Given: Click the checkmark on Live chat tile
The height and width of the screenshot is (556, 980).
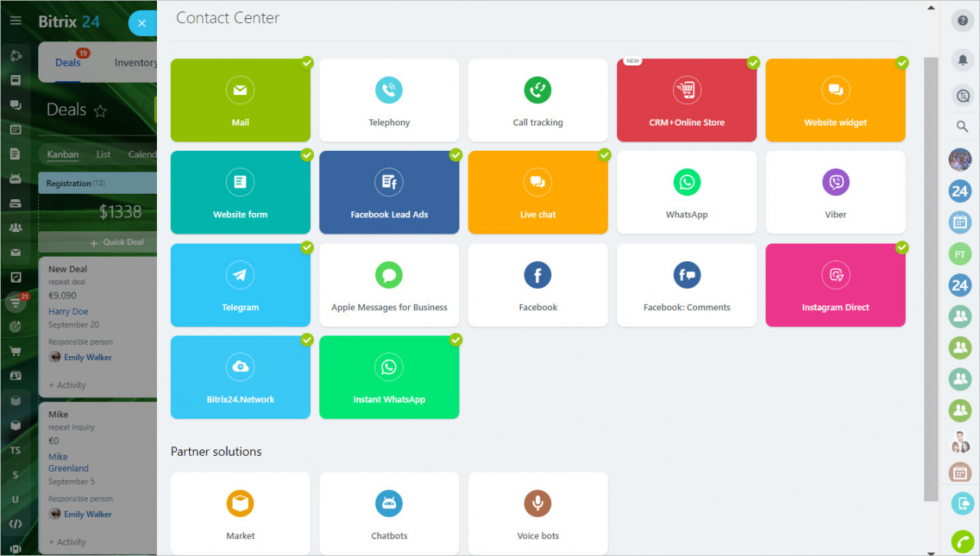Looking at the screenshot, I should pyautogui.click(x=604, y=155).
